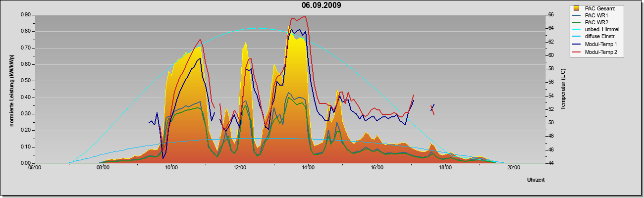This screenshot has height=198, width=644.
Task: Click the Uhrzeit axis label
Action: [x=536, y=181]
